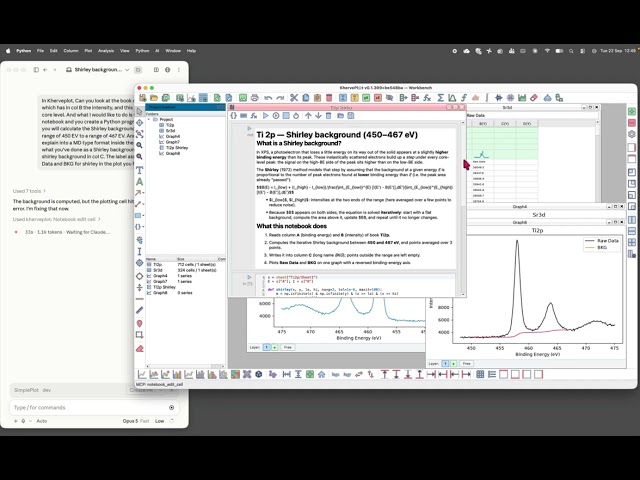Click the grid table icon in bottom toolbar

[480, 374]
